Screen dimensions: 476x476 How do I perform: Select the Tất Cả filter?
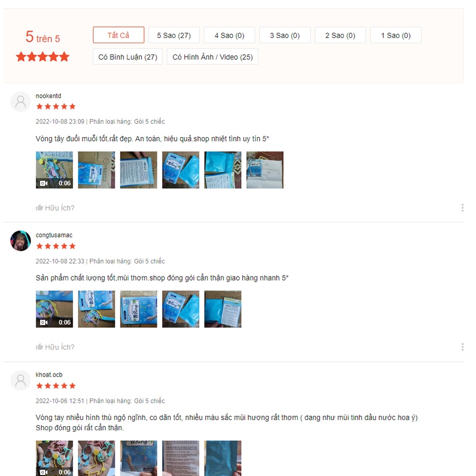point(118,35)
